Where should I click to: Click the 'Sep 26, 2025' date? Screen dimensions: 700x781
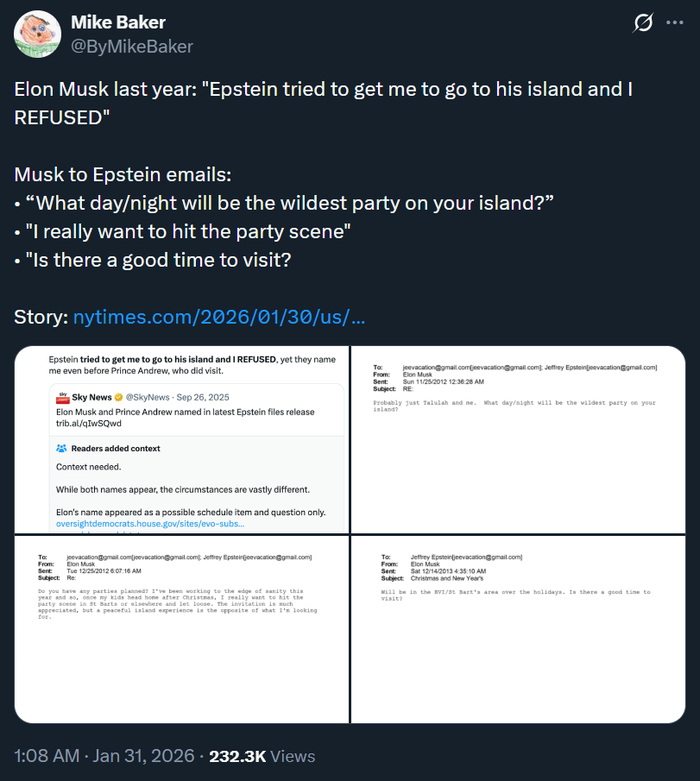pyautogui.click(x=245, y=398)
